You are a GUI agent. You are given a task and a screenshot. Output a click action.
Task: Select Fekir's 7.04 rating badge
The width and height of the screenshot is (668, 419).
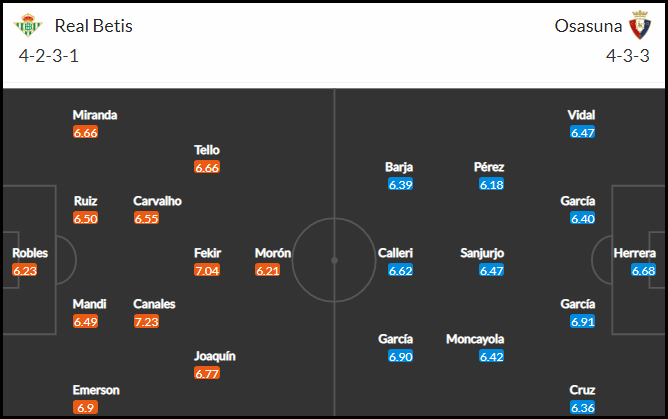[207, 270]
